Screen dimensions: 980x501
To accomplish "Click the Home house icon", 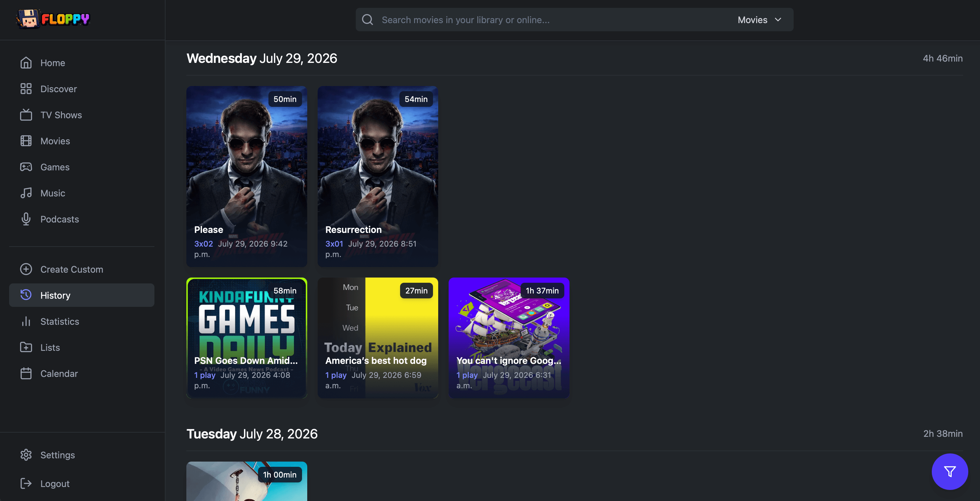I will [26, 63].
